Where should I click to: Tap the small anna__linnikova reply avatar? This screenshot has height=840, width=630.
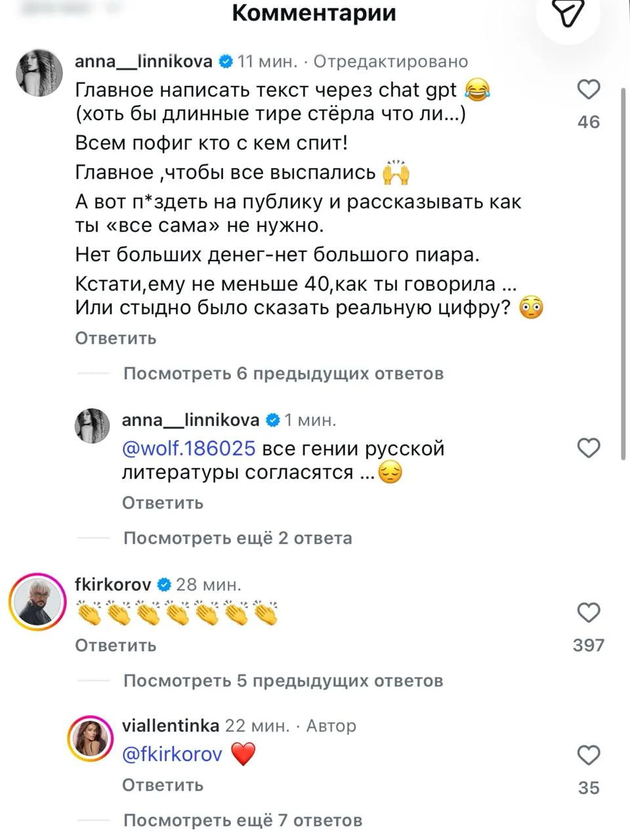pos(93,426)
